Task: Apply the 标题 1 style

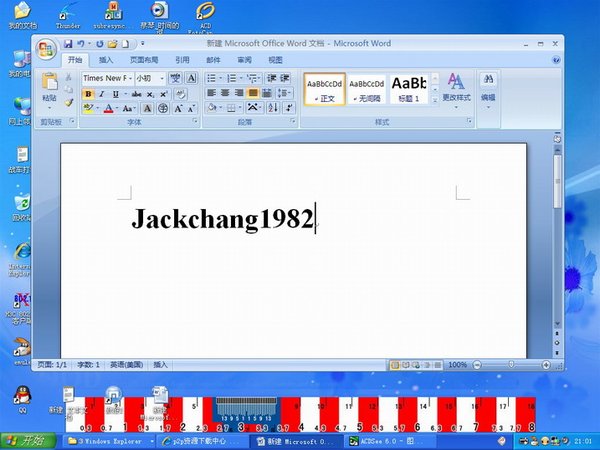Action: click(x=409, y=89)
